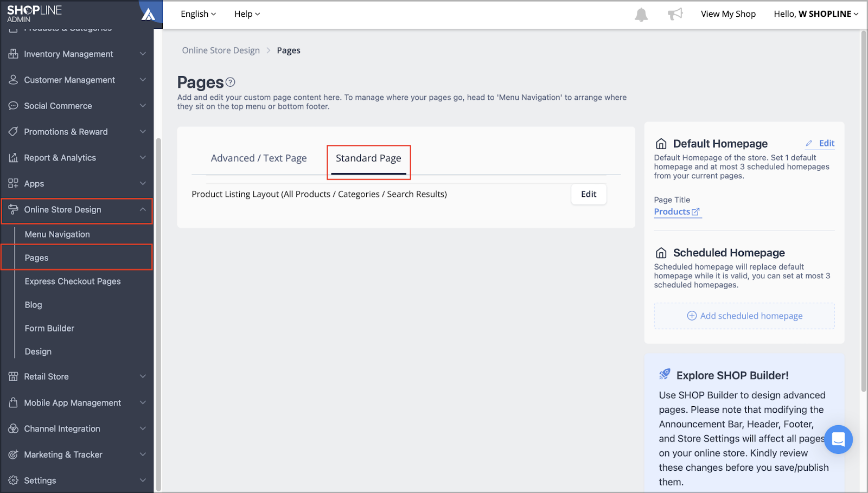Switch to the Advanced / Text Page tab
Screen dimensions: 868x493
259,158
